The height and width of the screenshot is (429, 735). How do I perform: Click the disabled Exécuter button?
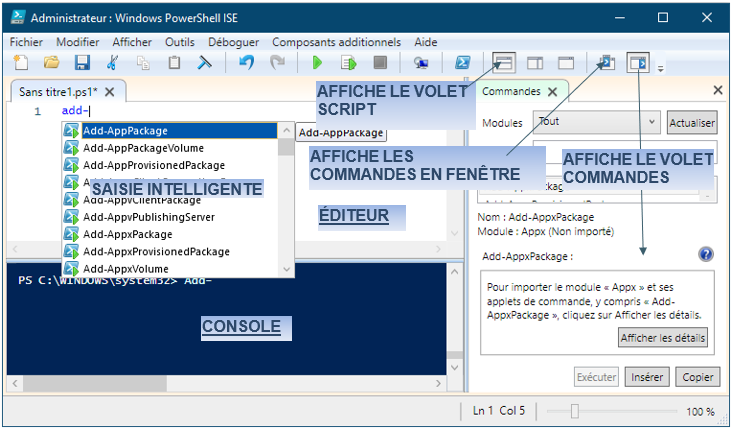point(596,377)
